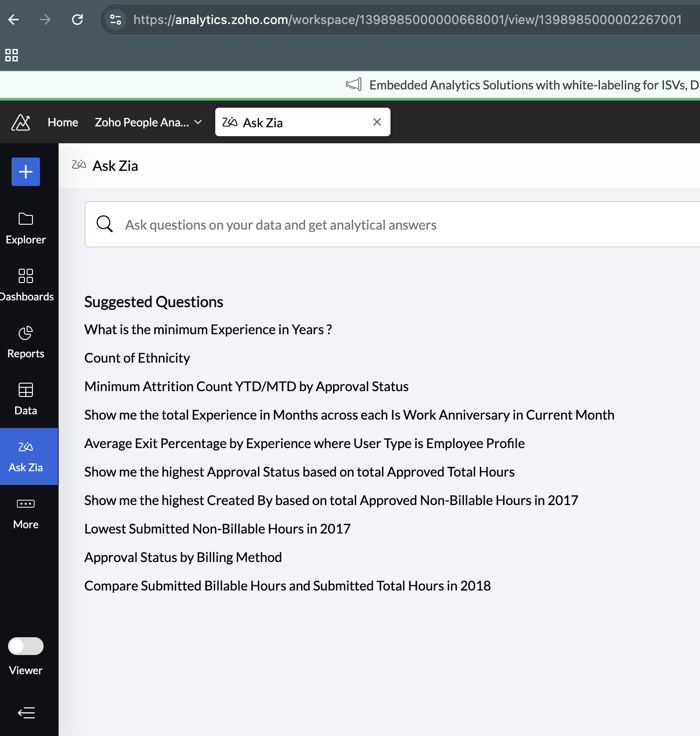Image resolution: width=700 pixels, height=736 pixels.
Task: Go to the Home menu item
Action: [63, 122]
